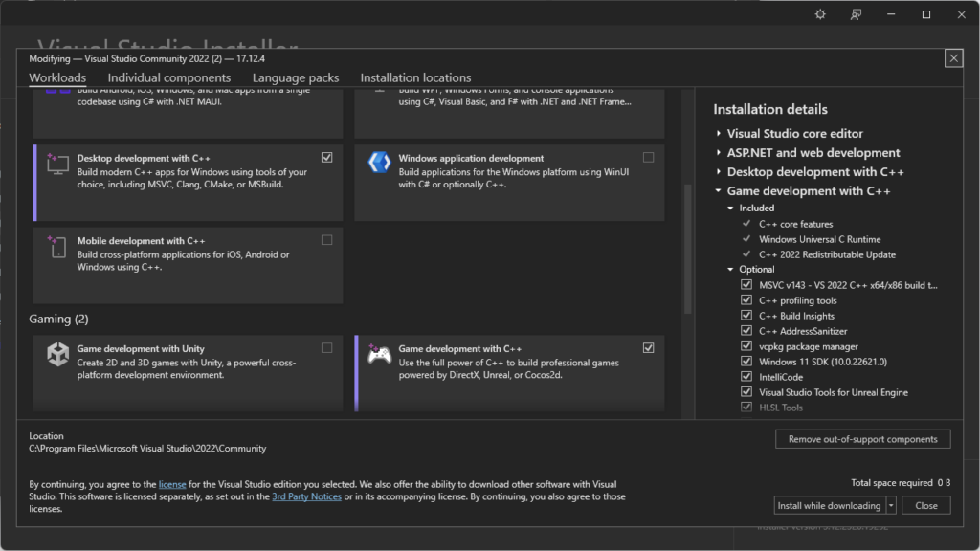Uncheck vcpkg package manager option
This screenshot has width=980, height=551.
(746, 346)
